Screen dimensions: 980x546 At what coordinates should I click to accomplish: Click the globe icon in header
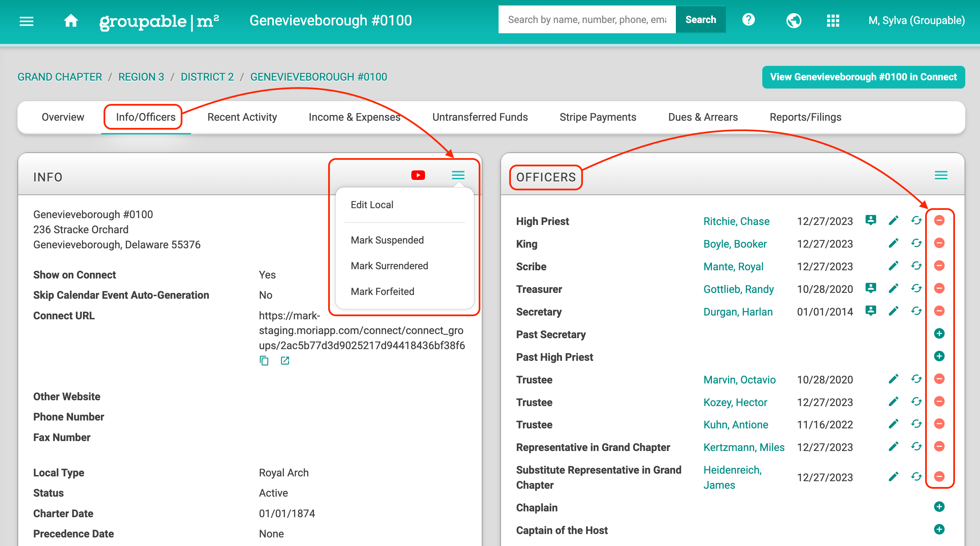(793, 21)
